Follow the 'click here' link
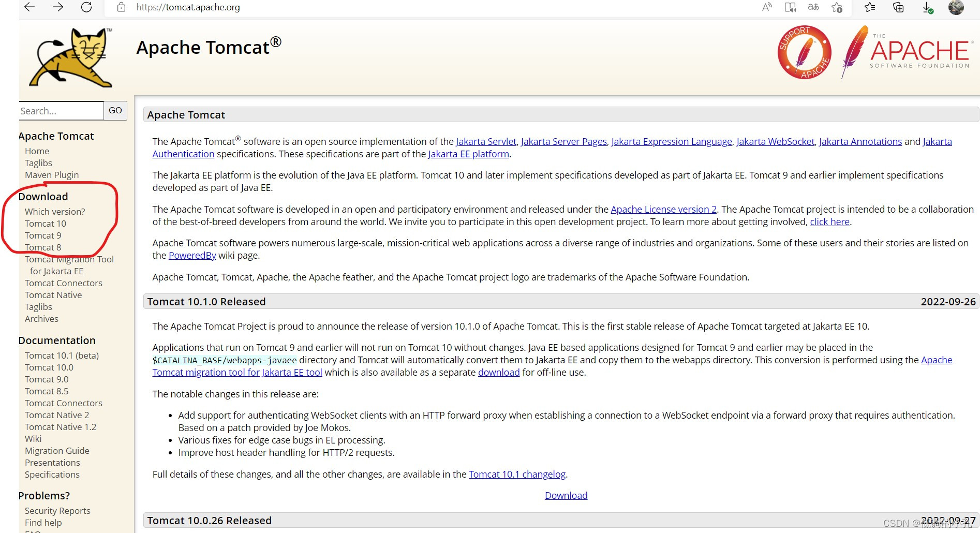The height and width of the screenshot is (533, 980). click(830, 221)
